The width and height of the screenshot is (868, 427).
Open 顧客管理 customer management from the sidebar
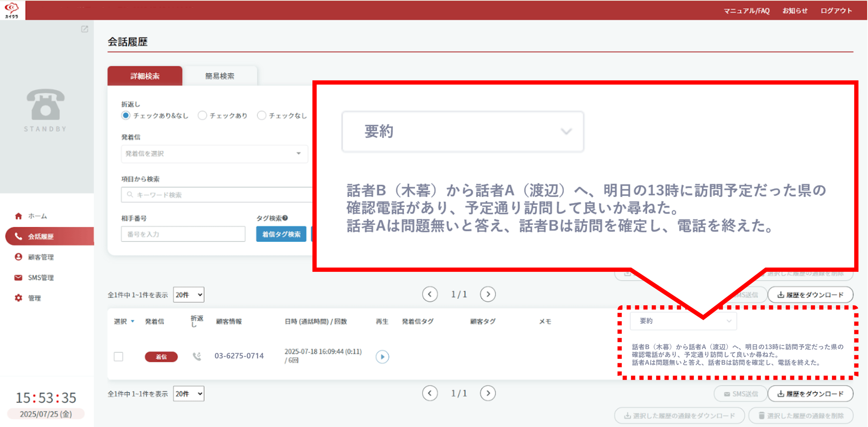(41, 257)
